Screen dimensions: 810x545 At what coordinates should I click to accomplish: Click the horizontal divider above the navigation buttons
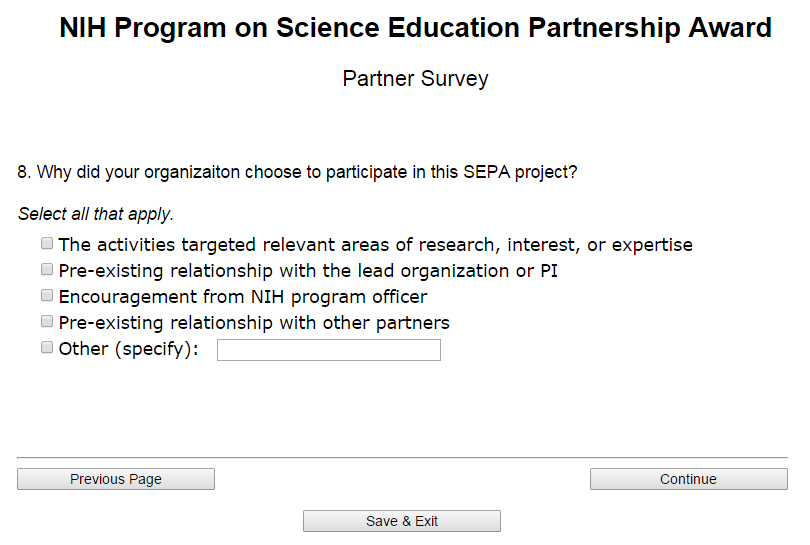point(402,458)
